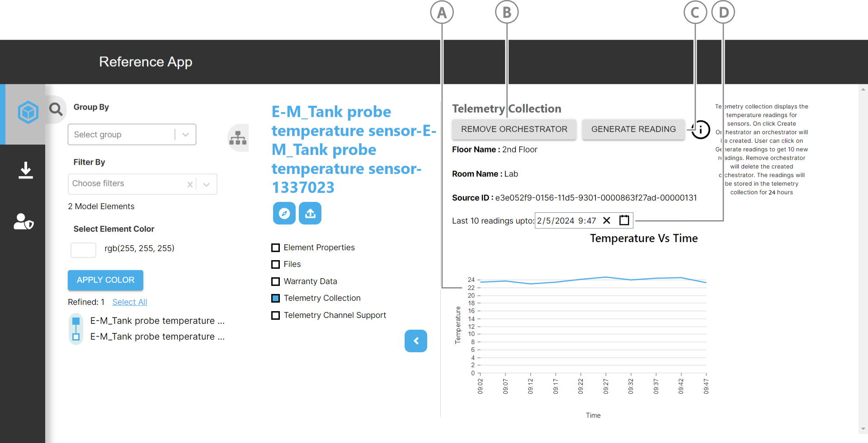
Task: Open the calendar picker beside the readings date
Action: (x=624, y=220)
